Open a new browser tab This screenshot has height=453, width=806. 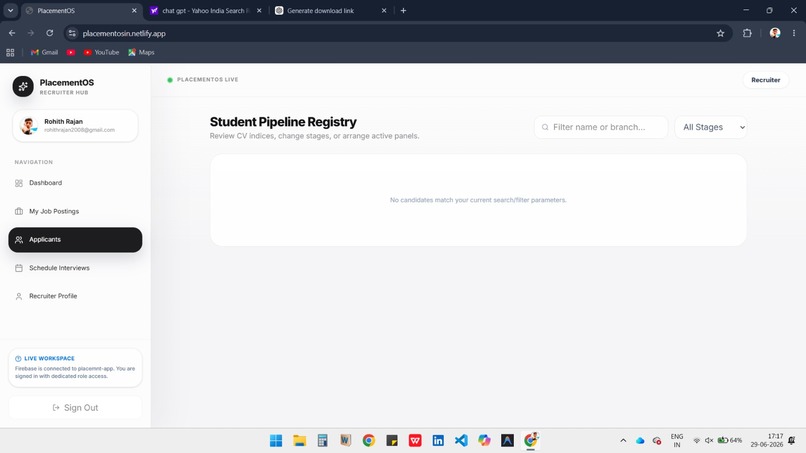tap(404, 10)
